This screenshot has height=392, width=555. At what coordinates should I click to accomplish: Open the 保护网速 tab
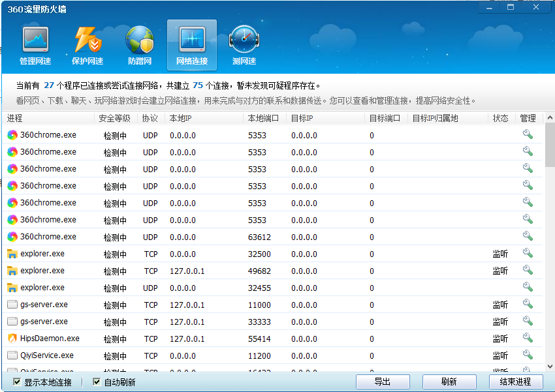coord(87,45)
